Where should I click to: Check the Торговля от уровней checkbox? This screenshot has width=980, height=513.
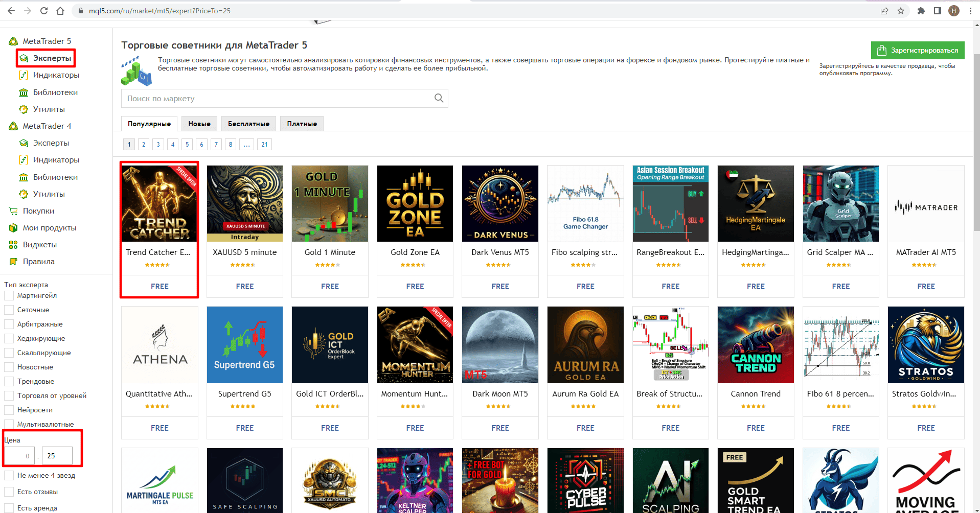click(x=9, y=396)
